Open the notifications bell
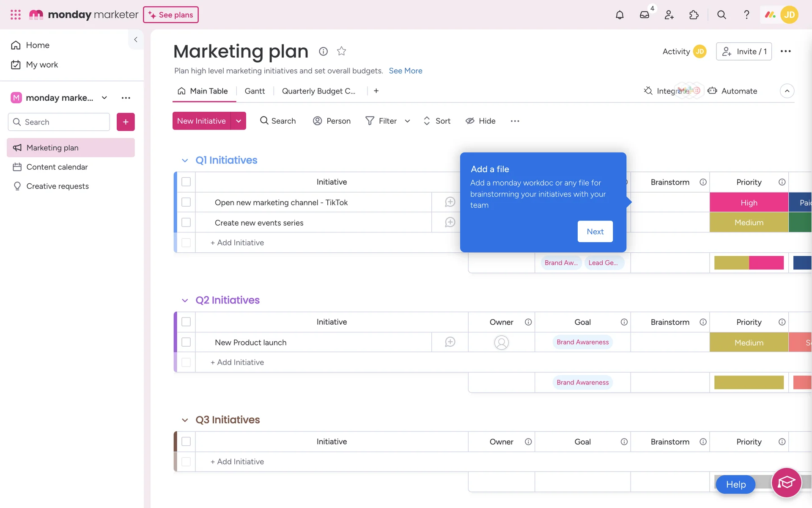Screen dimensions: 812x508 point(619,15)
